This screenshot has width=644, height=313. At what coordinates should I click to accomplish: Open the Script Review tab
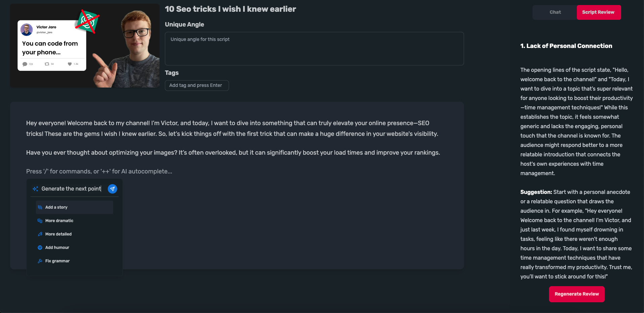point(598,12)
